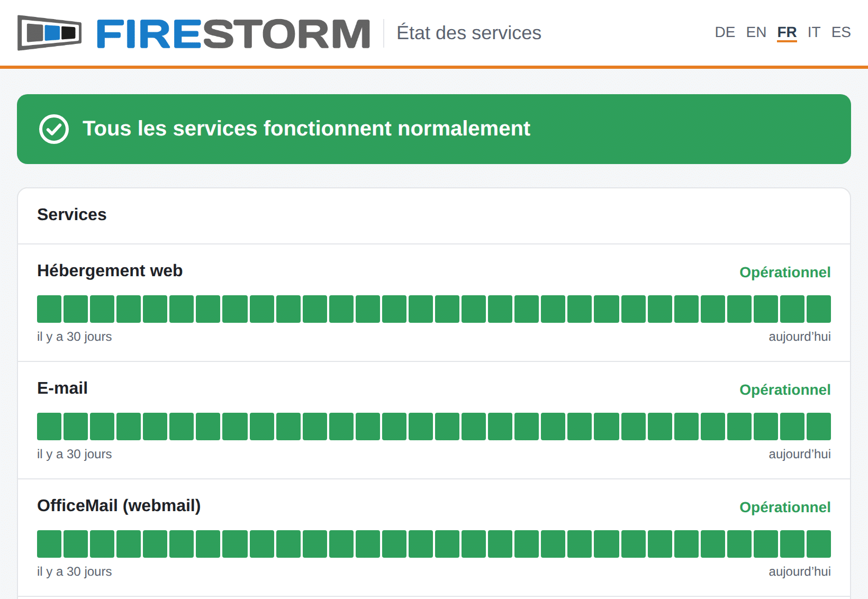The height and width of the screenshot is (599, 868).
Task: Click 'aujourd'hui' label under E-mail
Action: tap(800, 455)
